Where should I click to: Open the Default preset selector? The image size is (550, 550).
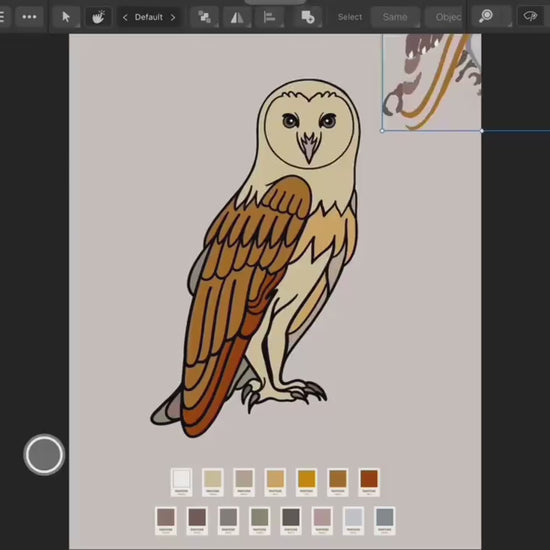pos(149,17)
